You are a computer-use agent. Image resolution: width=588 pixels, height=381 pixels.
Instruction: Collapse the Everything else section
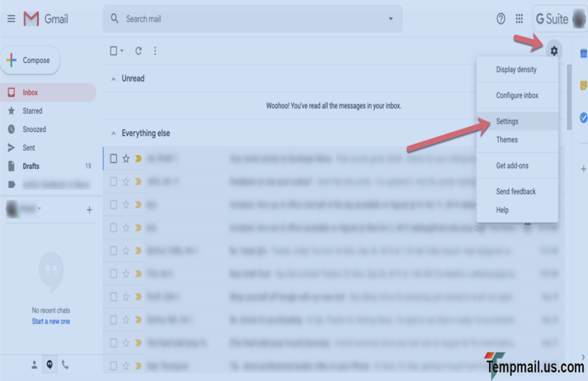tap(114, 134)
